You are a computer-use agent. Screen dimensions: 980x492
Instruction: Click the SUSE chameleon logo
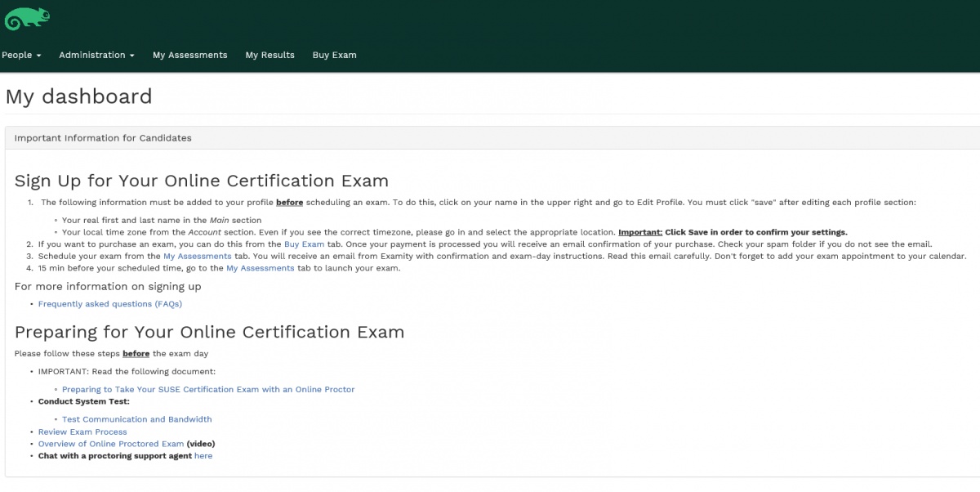point(27,18)
